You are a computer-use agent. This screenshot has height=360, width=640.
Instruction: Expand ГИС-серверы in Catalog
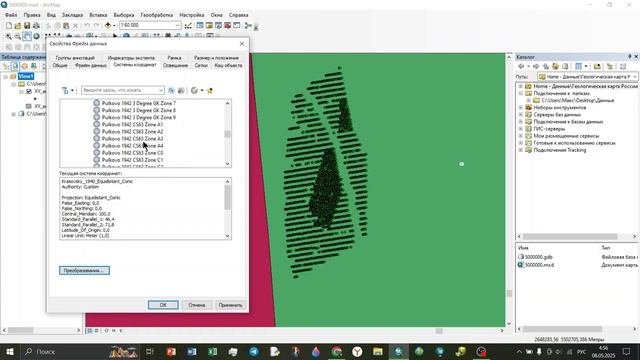click(x=520, y=129)
